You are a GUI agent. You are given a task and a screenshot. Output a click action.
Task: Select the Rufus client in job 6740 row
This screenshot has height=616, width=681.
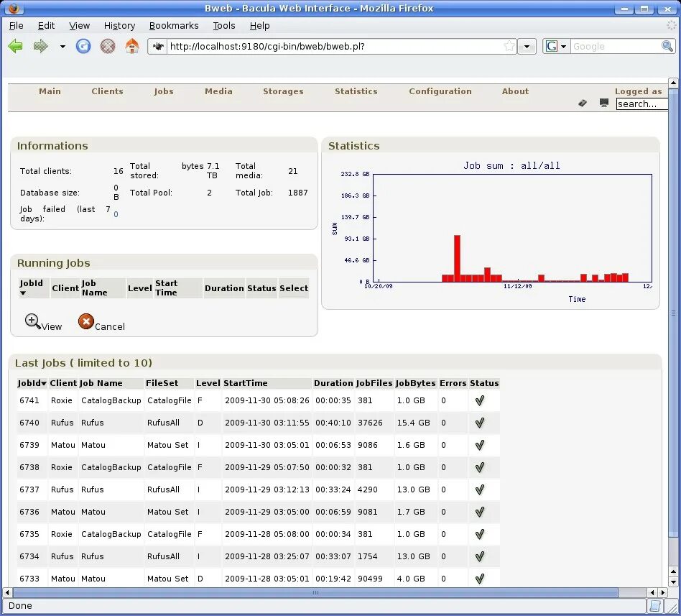pyautogui.click(x=62, y=423)
